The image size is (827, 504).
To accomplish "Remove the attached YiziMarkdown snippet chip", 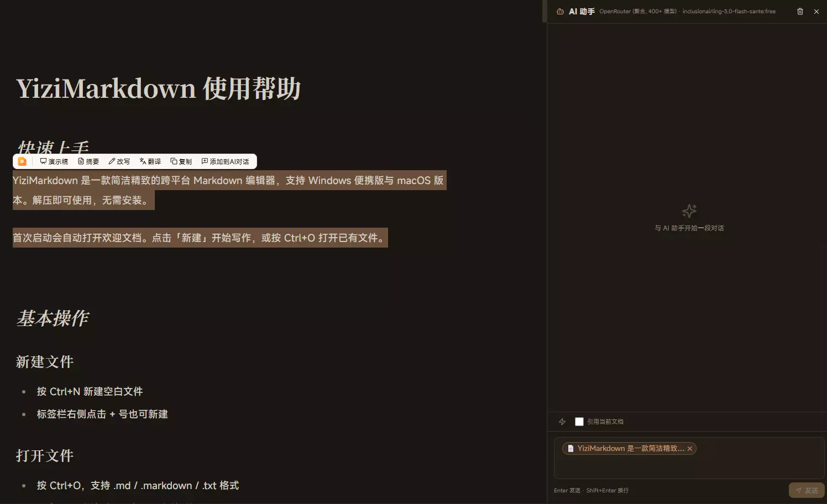I will point(690,449).
